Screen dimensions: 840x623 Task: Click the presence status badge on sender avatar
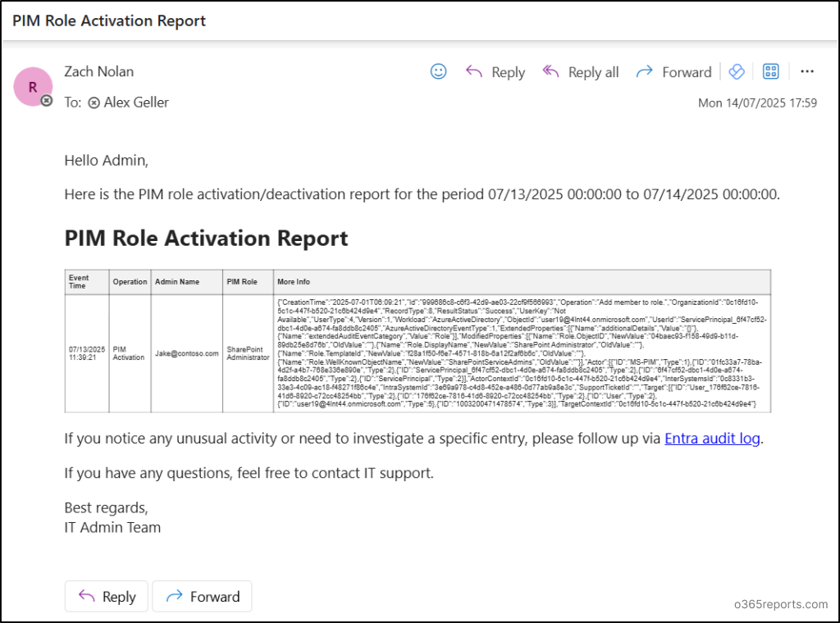coord(47,101)
